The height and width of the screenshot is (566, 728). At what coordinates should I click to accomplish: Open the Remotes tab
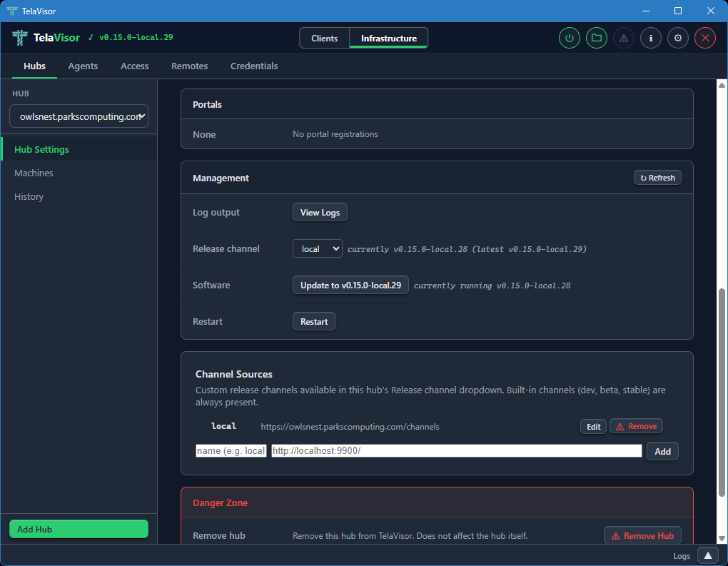pyautogui.click(x=189, y=66)
